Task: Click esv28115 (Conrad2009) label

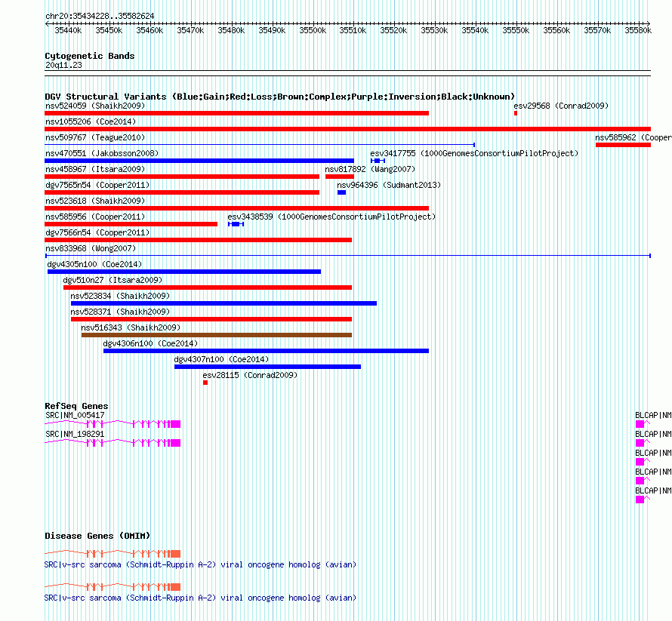Action: [250, 375]
